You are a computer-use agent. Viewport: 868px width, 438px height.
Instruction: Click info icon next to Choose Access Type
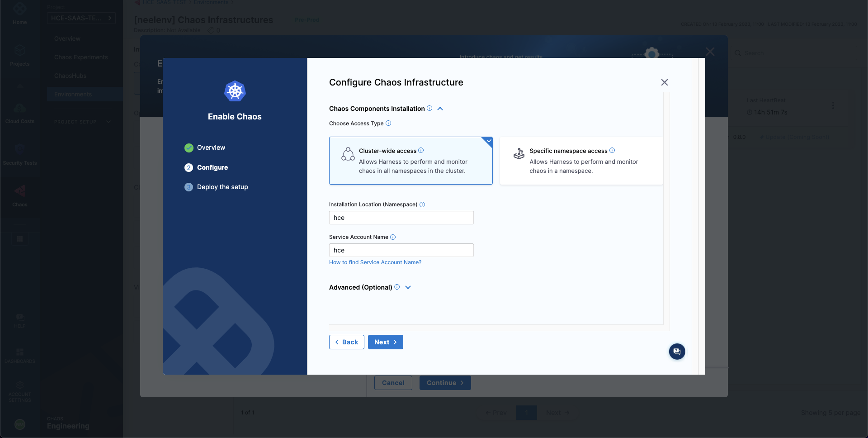[388, 123]
